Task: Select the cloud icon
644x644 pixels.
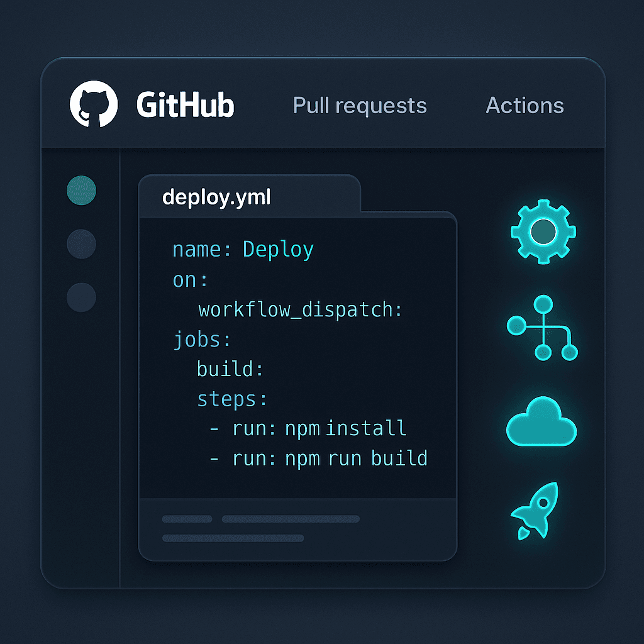Action: (541, 422)
